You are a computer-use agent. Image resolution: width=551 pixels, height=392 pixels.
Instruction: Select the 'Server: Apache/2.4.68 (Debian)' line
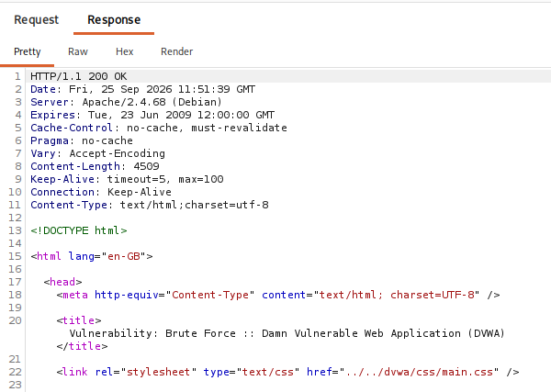click(126, 102)
